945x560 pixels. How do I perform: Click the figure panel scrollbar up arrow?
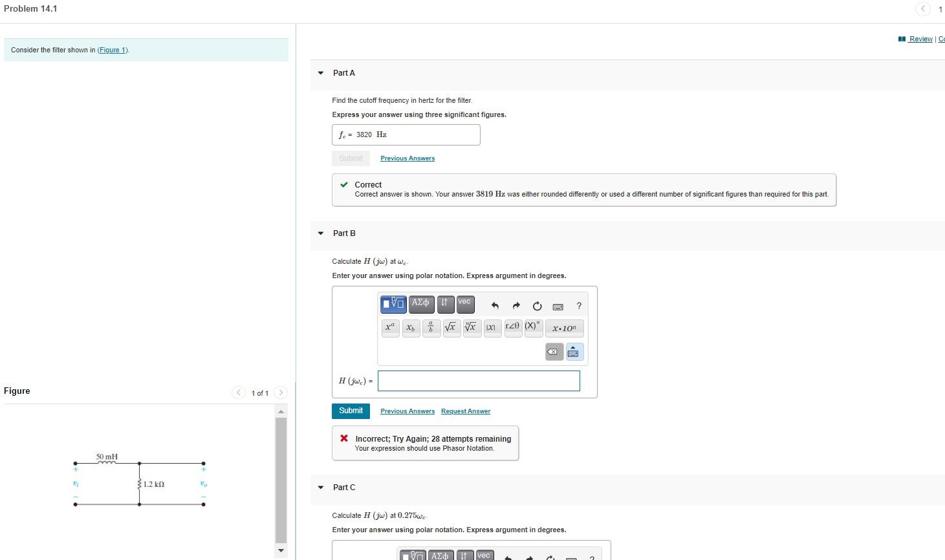coord(281,412)
